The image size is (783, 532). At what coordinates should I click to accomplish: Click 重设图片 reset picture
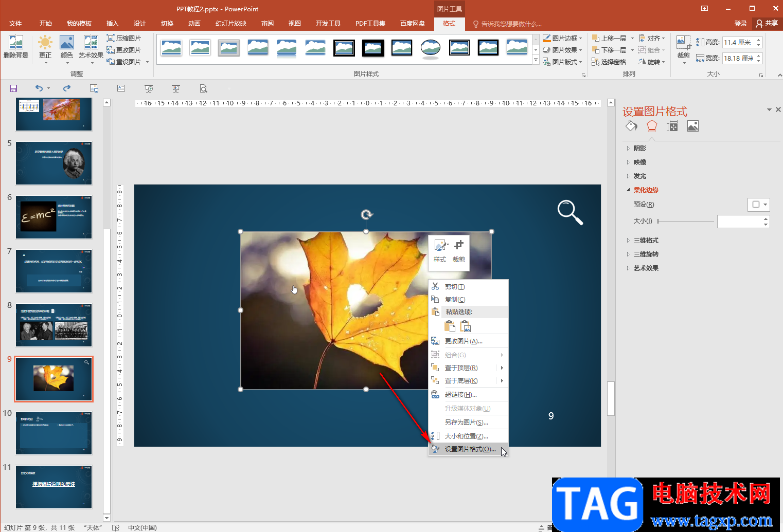123,62
